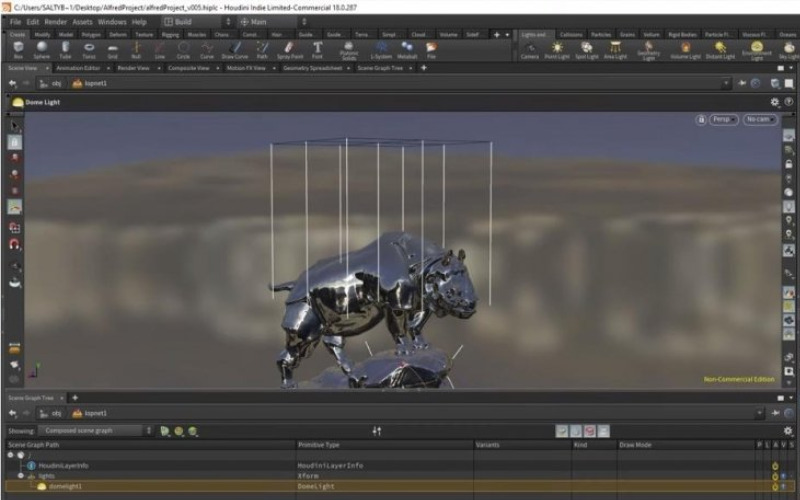Open the Render menu
The width and height of the screenshot is (800, 500).
click(56, 22)
